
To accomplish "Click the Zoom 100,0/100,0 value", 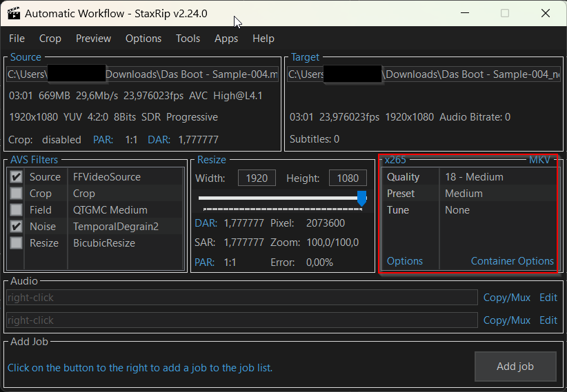I will tap(332, 243).
